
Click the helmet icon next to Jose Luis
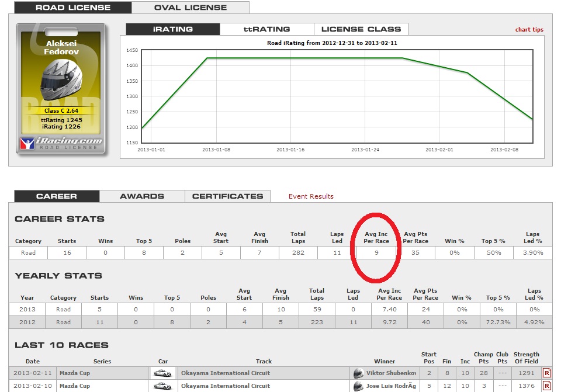(358, 386)
